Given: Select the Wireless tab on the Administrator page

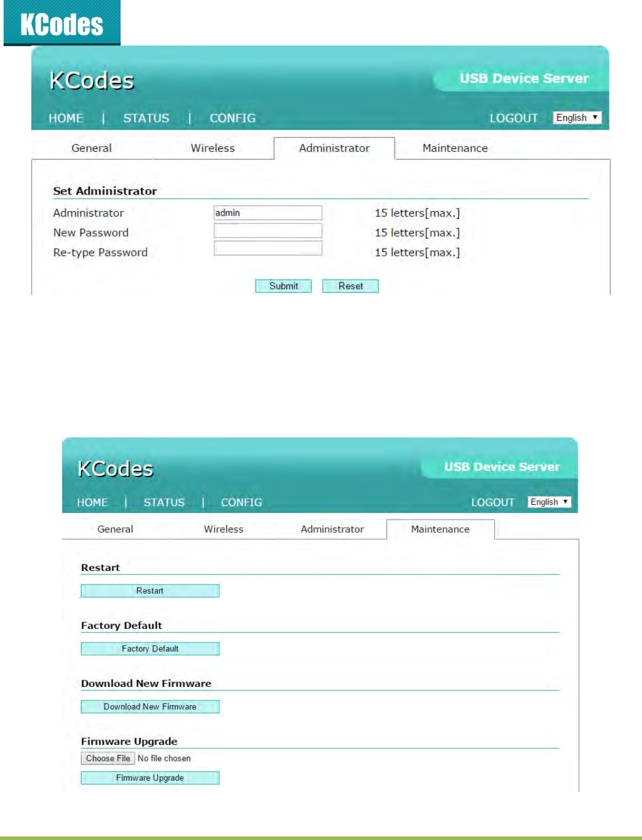Looking at the screenshot, I should point(213,148).
